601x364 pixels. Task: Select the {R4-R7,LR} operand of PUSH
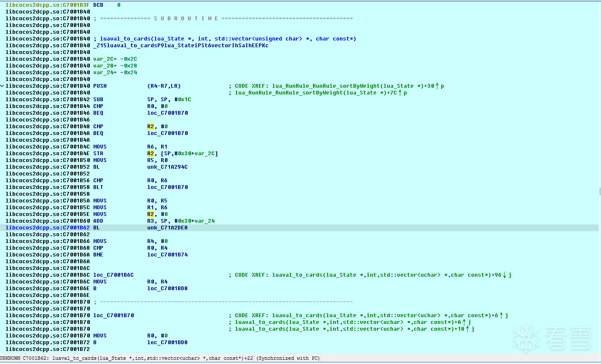pyautogui.click(x=164, y=86)
